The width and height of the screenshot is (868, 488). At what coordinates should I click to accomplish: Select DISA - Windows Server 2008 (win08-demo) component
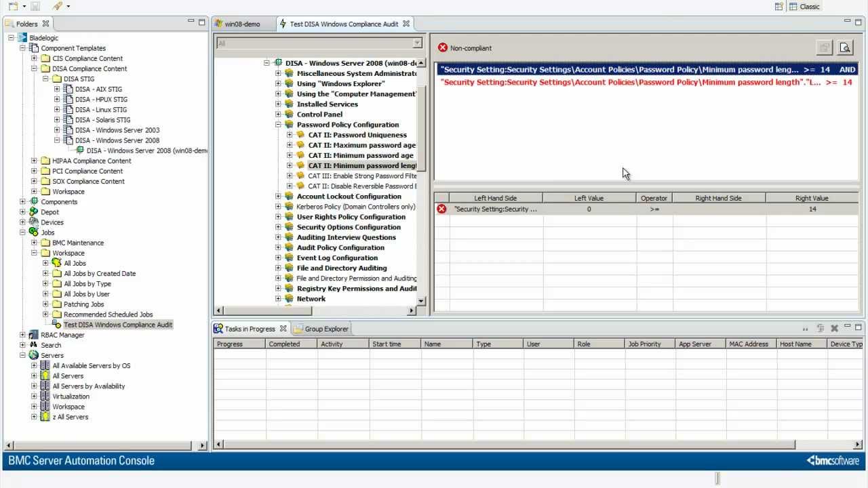pos(147,150)
